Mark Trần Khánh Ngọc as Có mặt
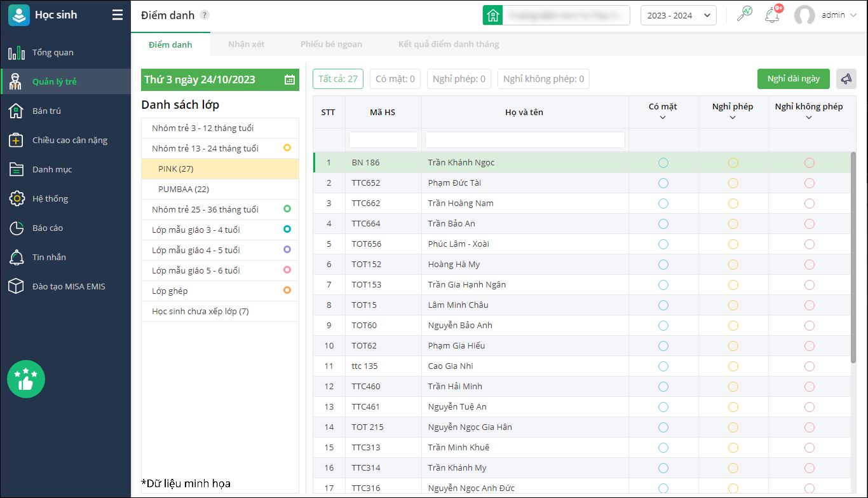The image size is (868, 498). [x=663, y=163]
